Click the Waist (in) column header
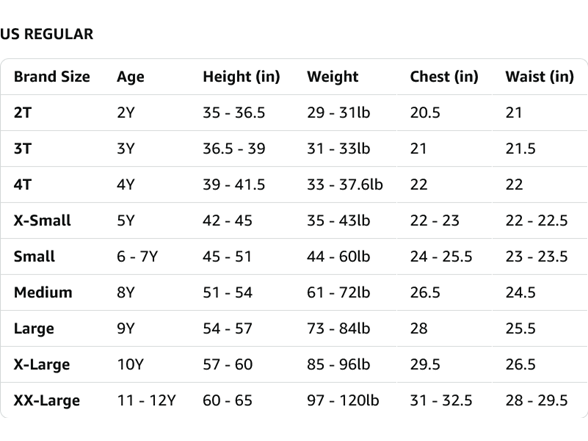The width and height of the screenshot is (588, 441). (x=540, y=76)
